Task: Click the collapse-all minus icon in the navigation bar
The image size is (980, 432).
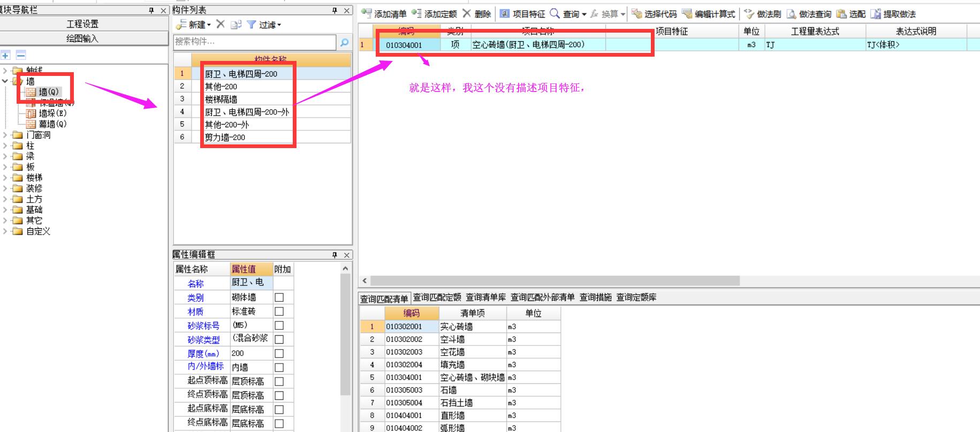Action: [x=21, y=55]
